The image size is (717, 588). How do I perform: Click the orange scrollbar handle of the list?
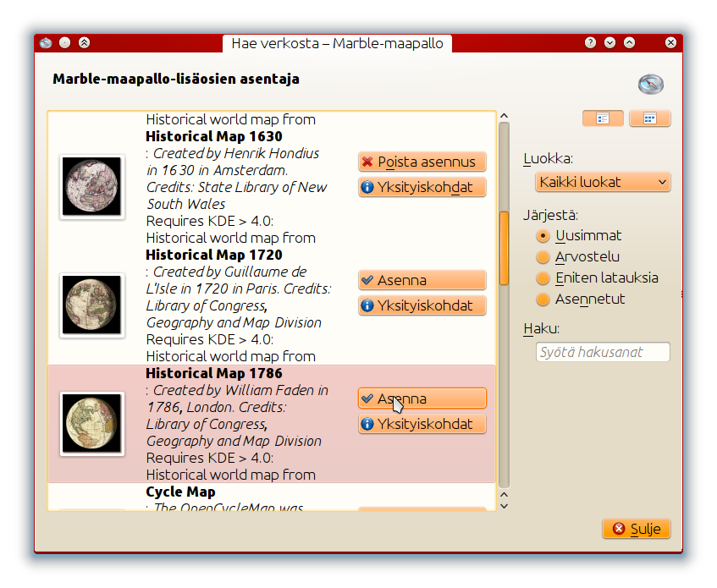504,248
